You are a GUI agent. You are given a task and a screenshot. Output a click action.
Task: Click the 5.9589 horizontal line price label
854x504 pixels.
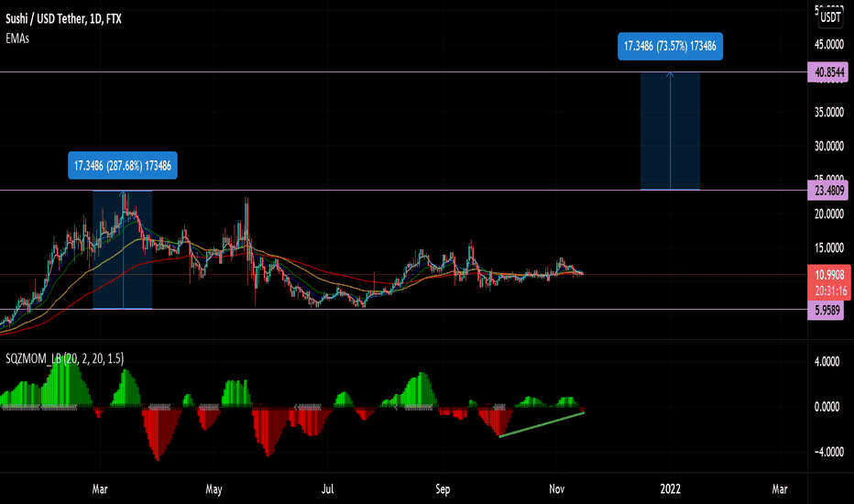(x=826, y=310)
